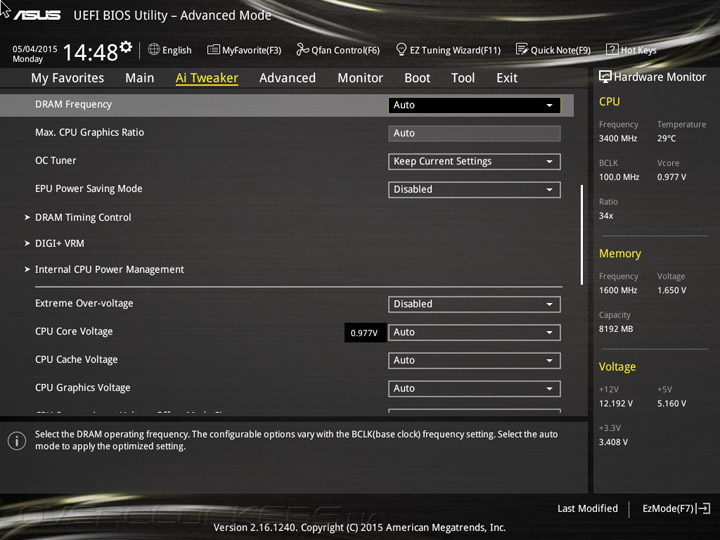Open the CPU Core Voltage dropdown
Viewport: 720px width, 540px height.
coord(474,332)
